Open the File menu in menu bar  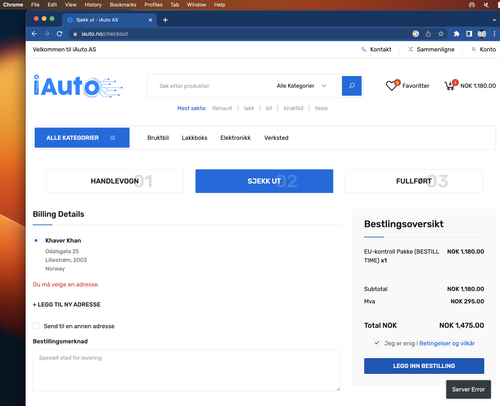tap(35, 5)
